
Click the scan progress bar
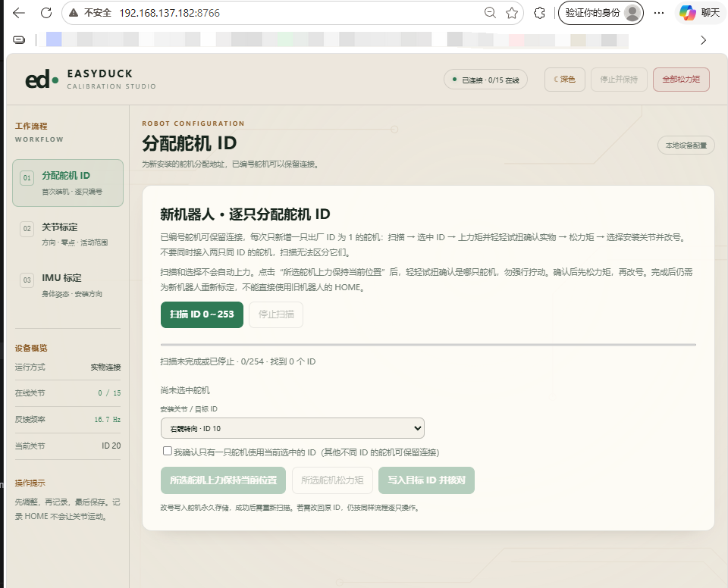(x=428, y=345)
